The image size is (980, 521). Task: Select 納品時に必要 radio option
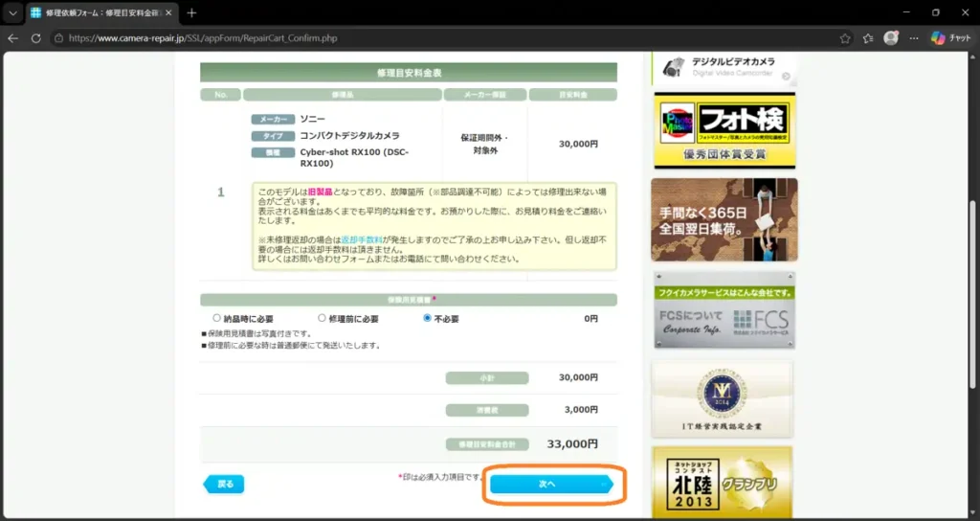tap(217, 318)
